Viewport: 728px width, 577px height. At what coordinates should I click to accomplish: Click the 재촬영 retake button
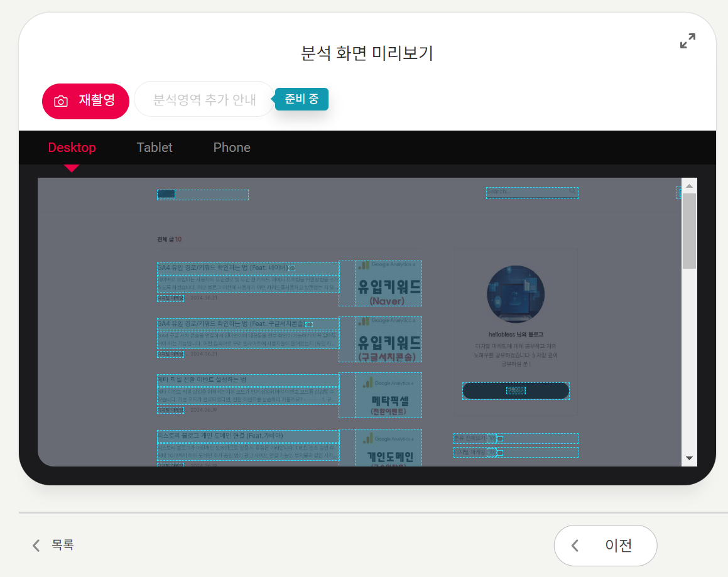click(85, 101)
